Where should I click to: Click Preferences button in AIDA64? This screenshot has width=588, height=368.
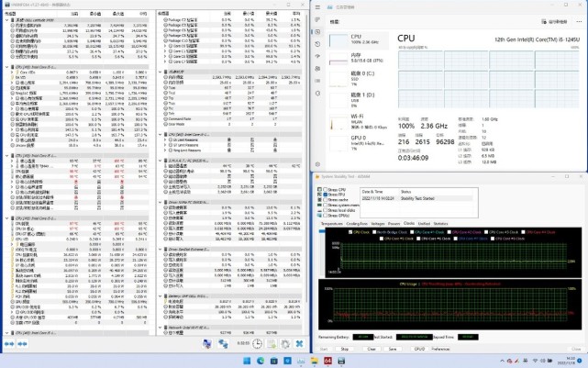[440, 349]
